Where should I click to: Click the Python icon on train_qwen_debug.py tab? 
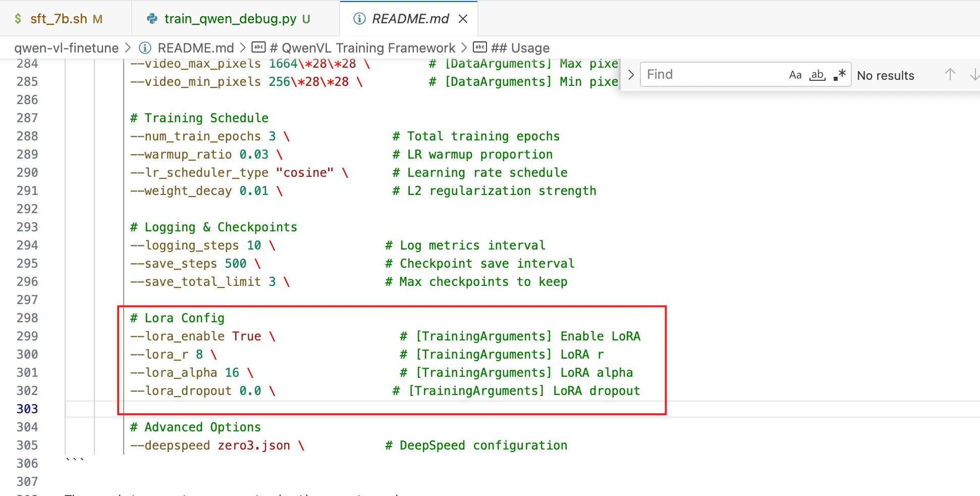(152, 19)
